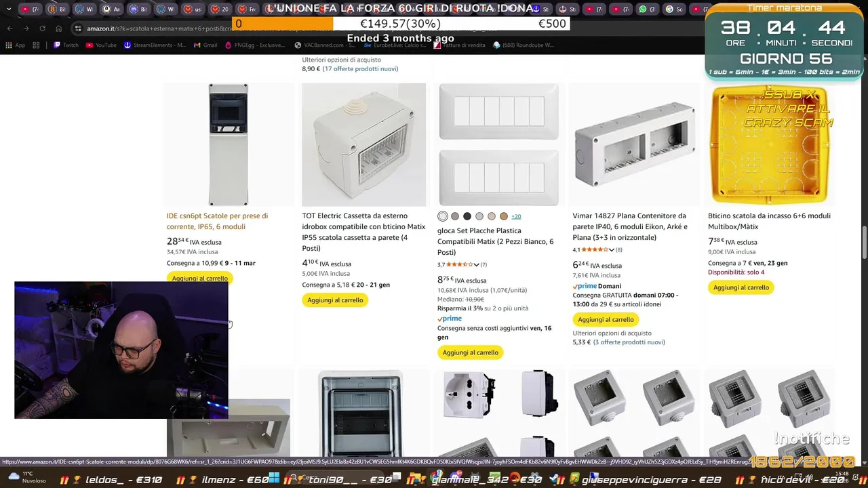This screenshot has height=488, width=868.
Task: Select the dark gray swatch next to white
Action: 455,216
